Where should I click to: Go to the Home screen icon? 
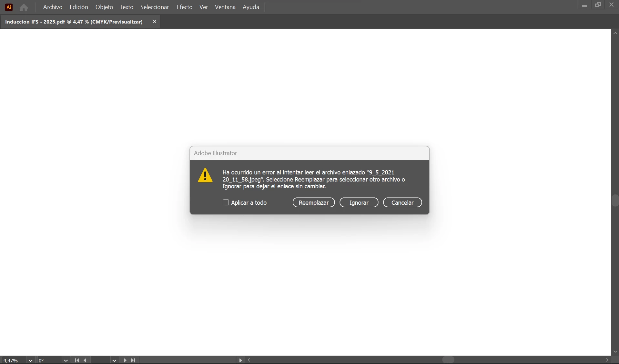point(24,7)
